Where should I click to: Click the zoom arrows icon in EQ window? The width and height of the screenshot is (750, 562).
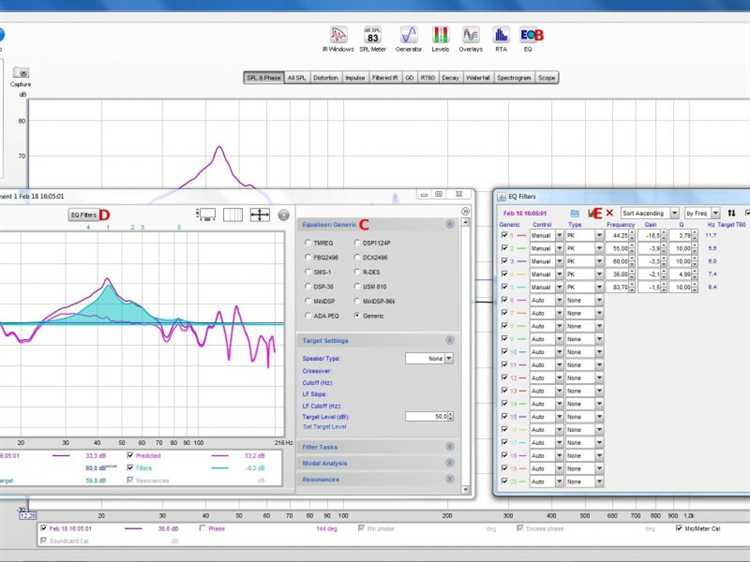point(260,215)
